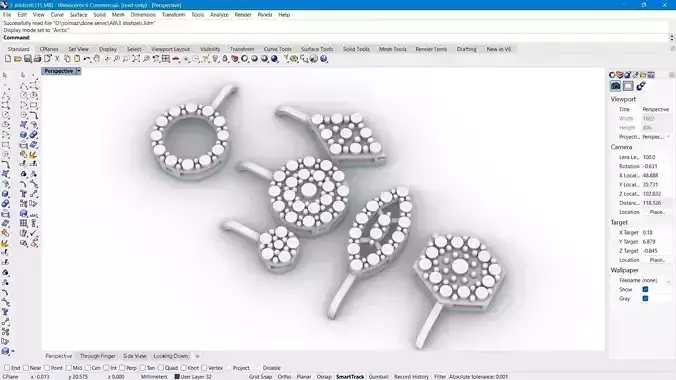Click the color wheel Object Properties toolbar icon
Image resolution: width=676 pixels, height=380 pixels.
pyautogui.click(x=245, y=59)
